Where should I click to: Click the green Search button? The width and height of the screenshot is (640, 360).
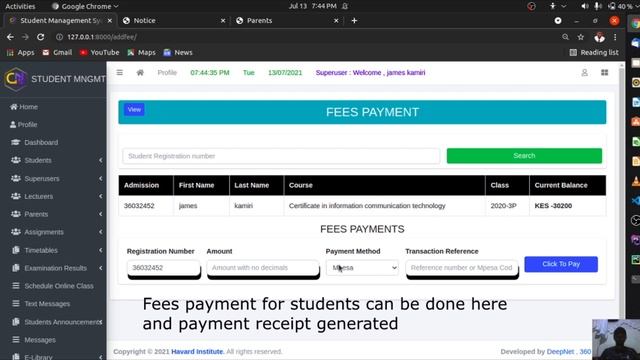pyautogui.click(x=524, y=156)
